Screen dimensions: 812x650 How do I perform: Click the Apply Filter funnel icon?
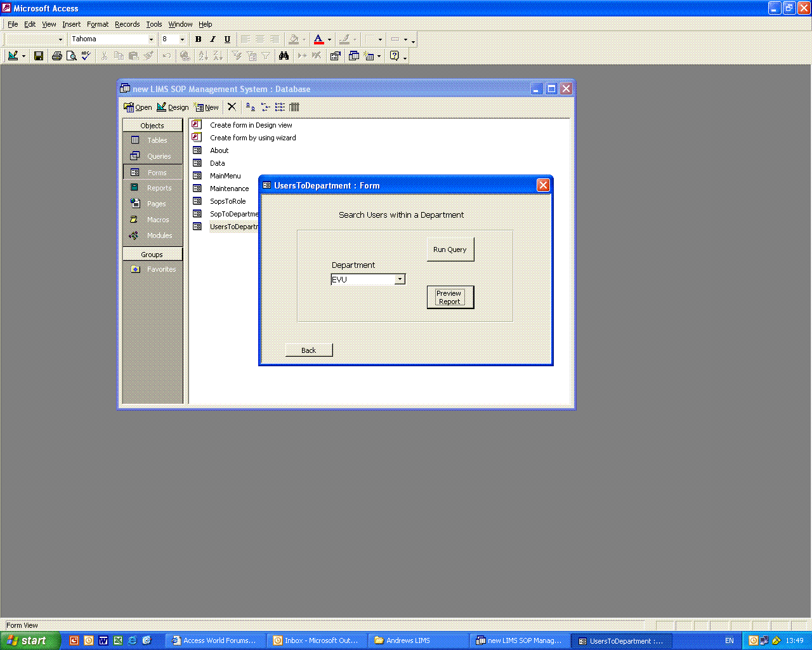click(x=266, y=56)
